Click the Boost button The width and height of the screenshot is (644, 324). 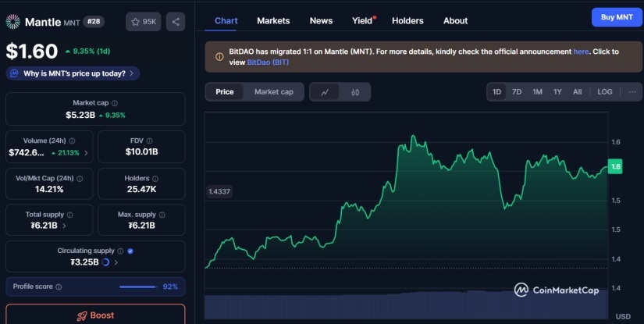[x=95, y=315]
